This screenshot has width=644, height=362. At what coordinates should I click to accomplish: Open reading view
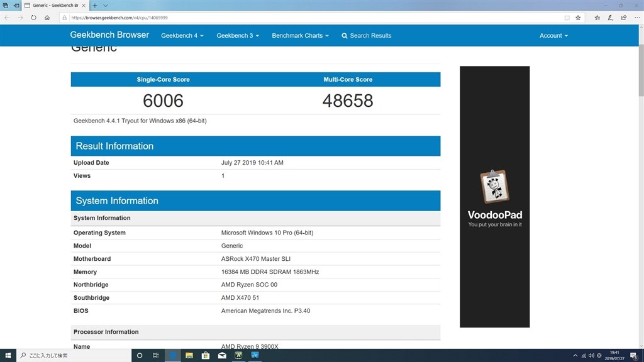[567, 18]
